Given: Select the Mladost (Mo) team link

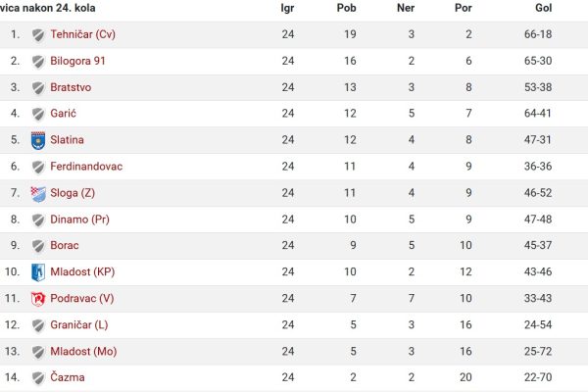Looking at the screenshot, I should 83,352.
